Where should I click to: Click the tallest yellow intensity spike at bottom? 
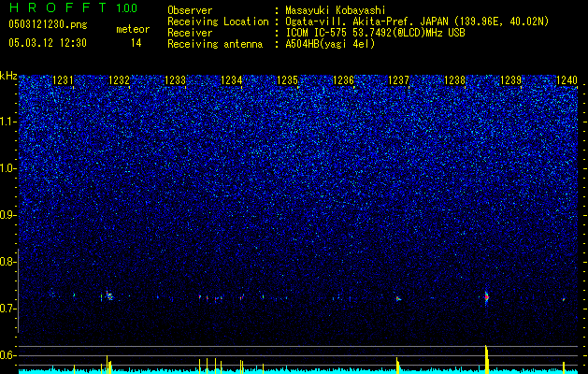pos(486,359)
